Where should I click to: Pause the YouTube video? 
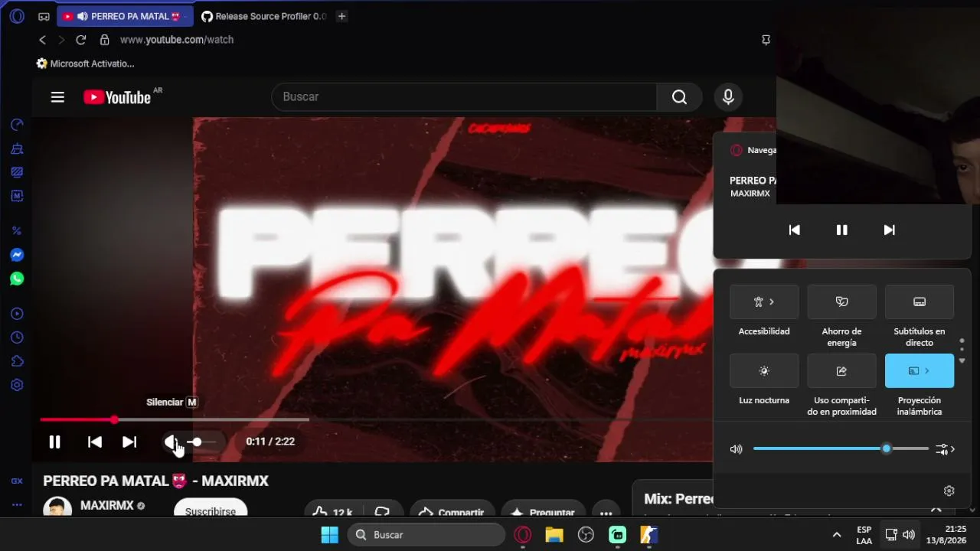pos(54,442)
